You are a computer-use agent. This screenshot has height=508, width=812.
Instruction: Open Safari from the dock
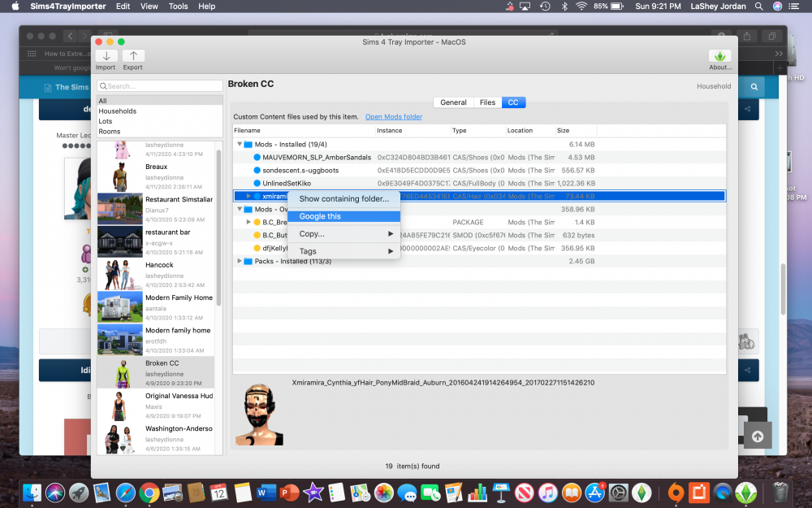point(126,493)
